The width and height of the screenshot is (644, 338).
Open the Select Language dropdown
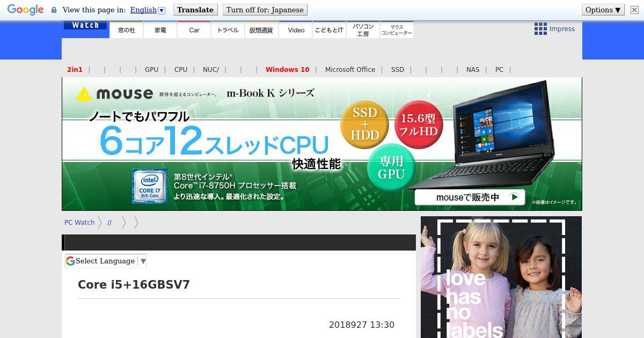click(x=106, y=261)
